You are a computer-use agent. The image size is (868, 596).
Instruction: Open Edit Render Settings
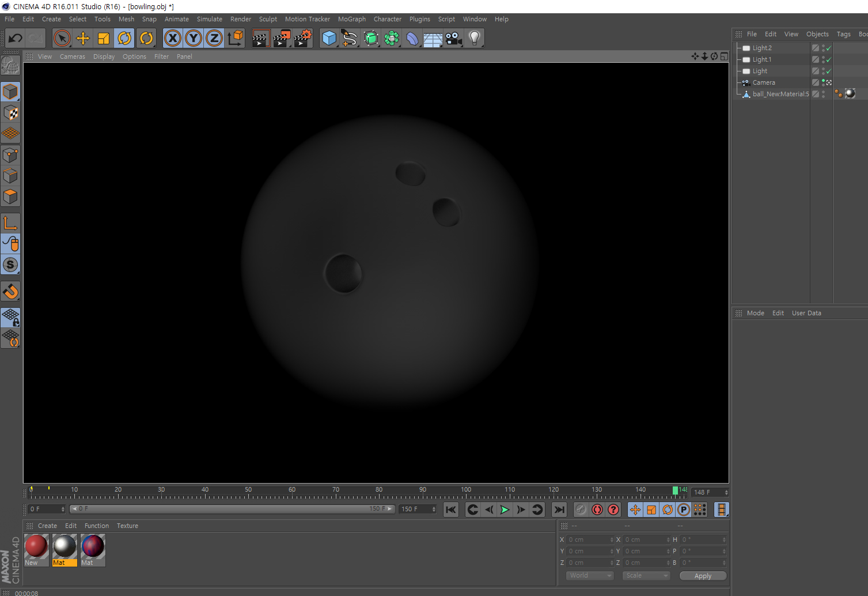pyautogui.click(x=303, y=39)
